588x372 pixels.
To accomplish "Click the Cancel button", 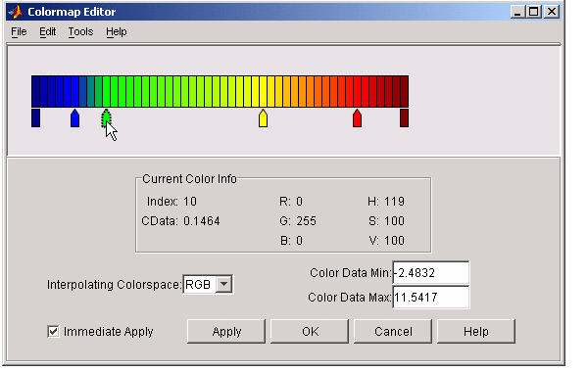I will [393, 332].
